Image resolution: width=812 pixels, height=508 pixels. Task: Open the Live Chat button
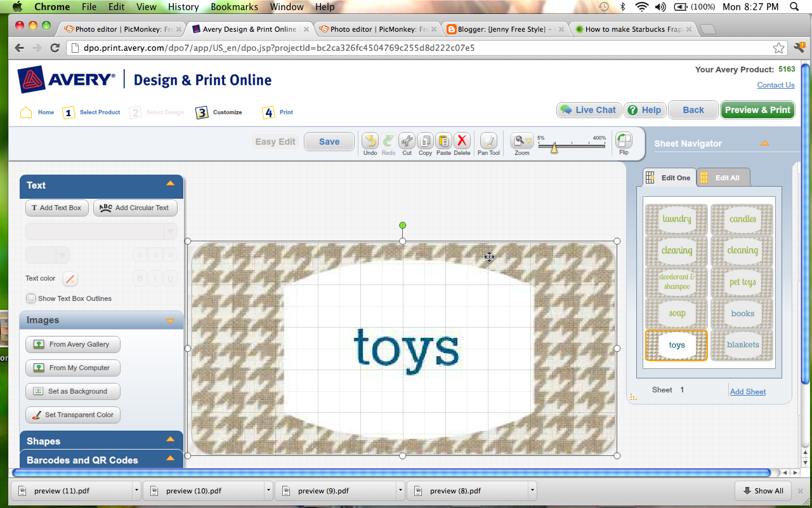[589, 110]
